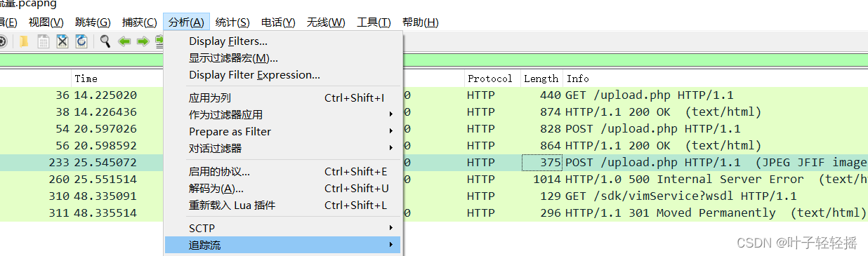The width and height of the screenshot is (868, 256).
Task: Open a capture file via folder icon
Action: (x=24, y=41)
